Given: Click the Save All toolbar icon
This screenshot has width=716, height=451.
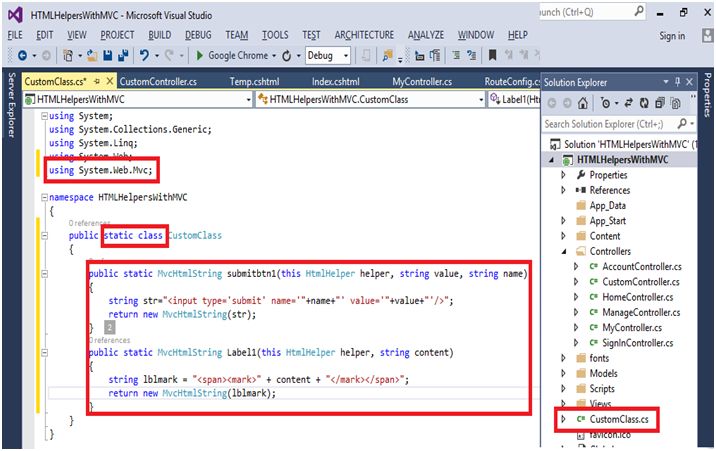Looking at the screenshot, I should coord(123,56).
